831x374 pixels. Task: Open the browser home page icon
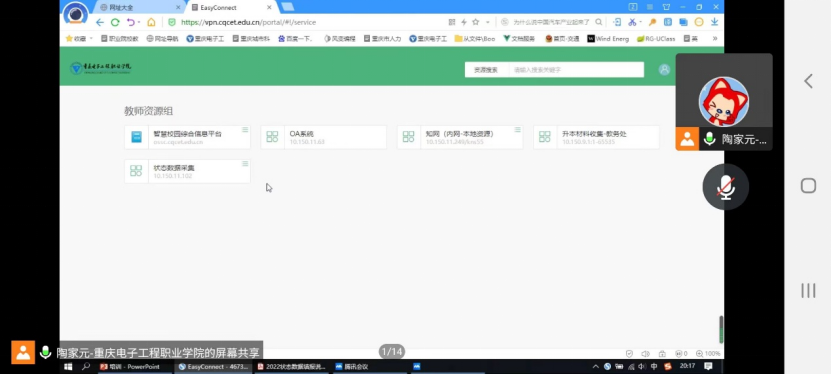(x=151, y=22)
